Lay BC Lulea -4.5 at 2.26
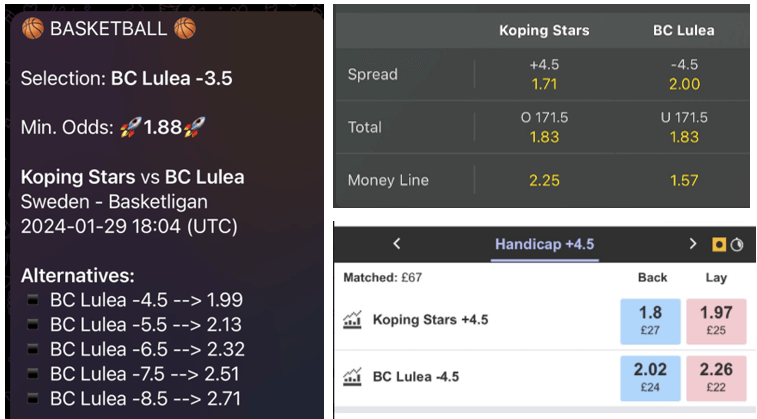Screen dimensions: 757x419 (x=716, y=378)
